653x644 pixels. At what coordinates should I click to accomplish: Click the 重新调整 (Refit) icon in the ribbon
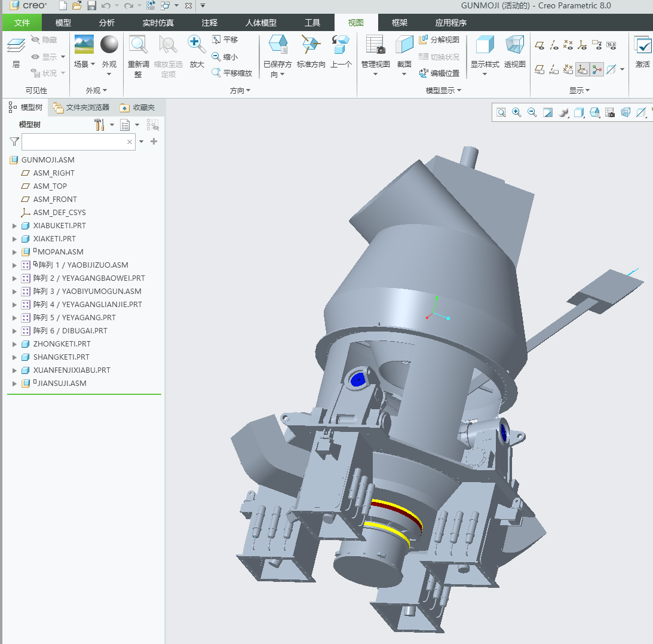pos(139,45)
